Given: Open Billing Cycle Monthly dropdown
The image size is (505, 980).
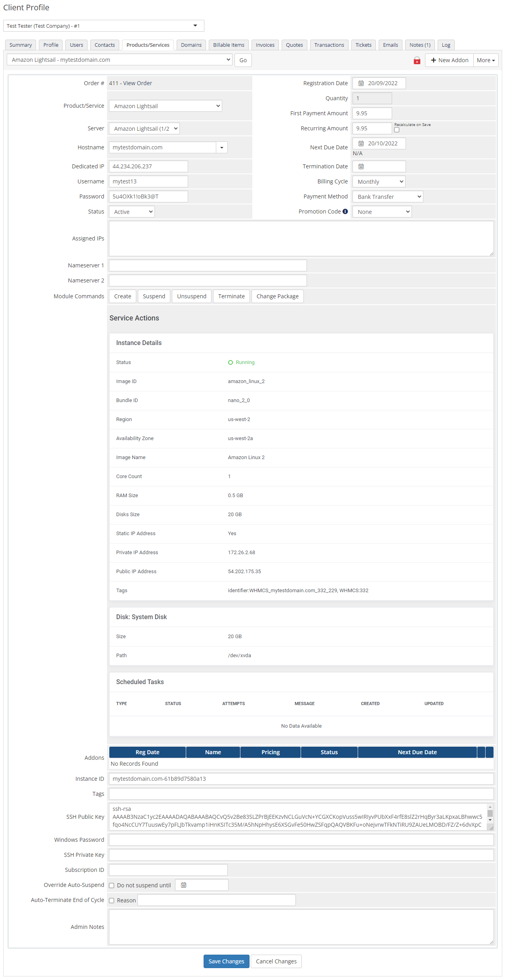Looking at the screenshot, I should pyautogui.click(x=379, y=181).
